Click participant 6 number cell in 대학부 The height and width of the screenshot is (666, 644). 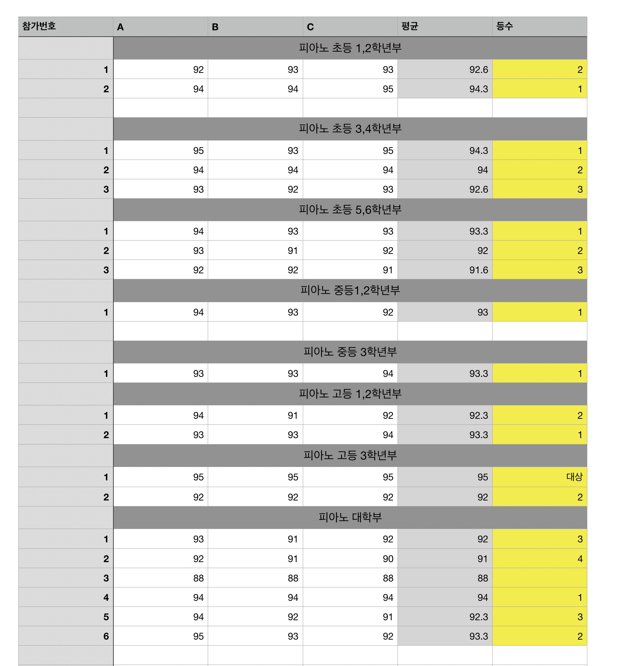click(66, 636)
